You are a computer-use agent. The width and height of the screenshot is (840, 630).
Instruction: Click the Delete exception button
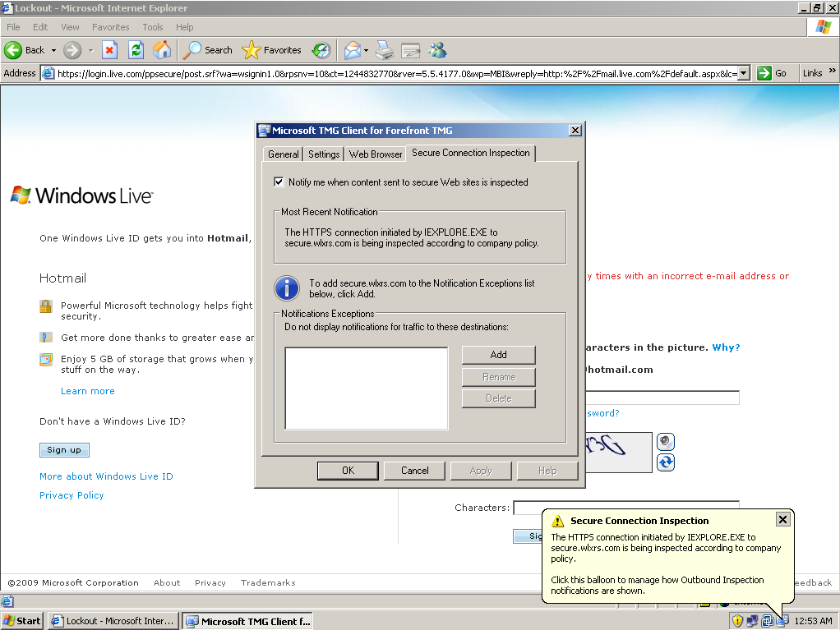click(499, 398)
